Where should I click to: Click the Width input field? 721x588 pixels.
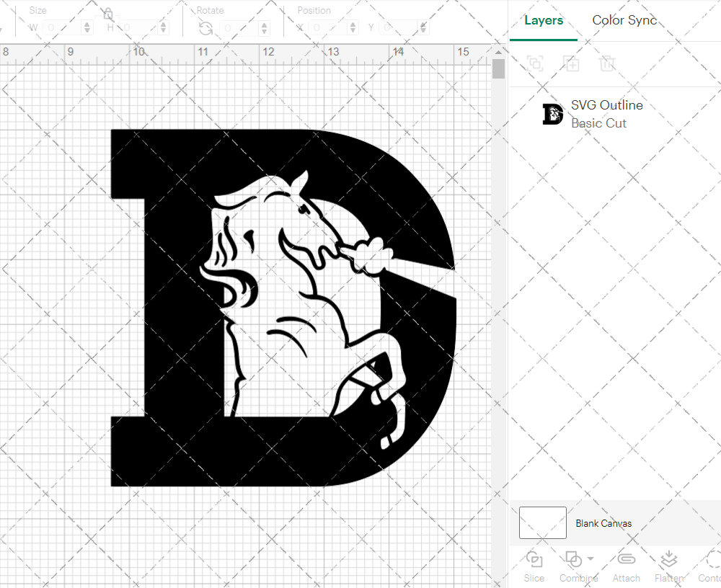62,28
